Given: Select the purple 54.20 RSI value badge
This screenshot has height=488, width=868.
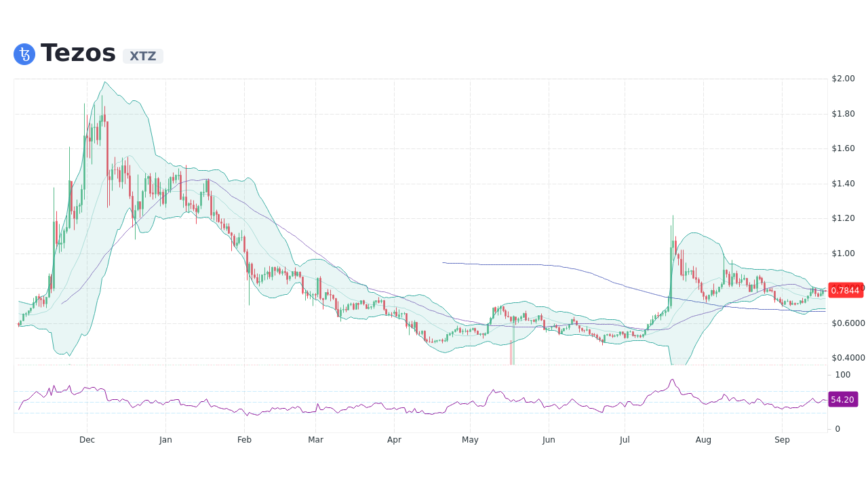Looking at the screenshot, I should click(842, 400).
